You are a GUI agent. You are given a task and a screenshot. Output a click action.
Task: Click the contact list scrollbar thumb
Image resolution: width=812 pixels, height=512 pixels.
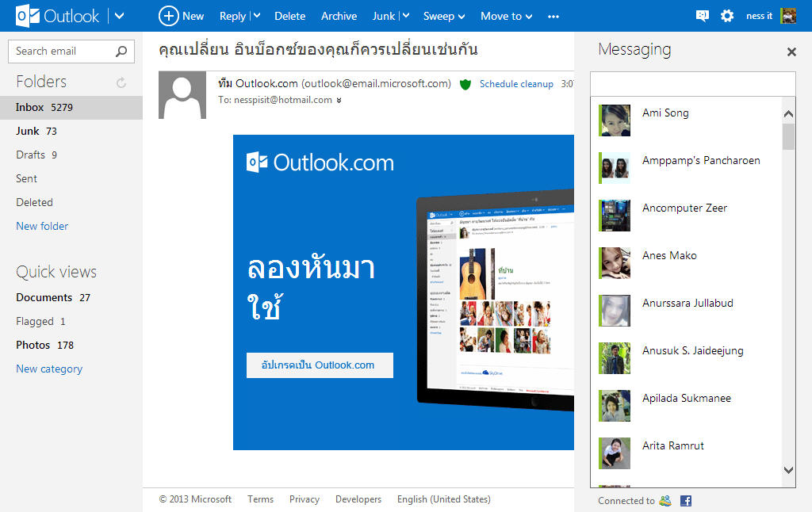point(788,136)
